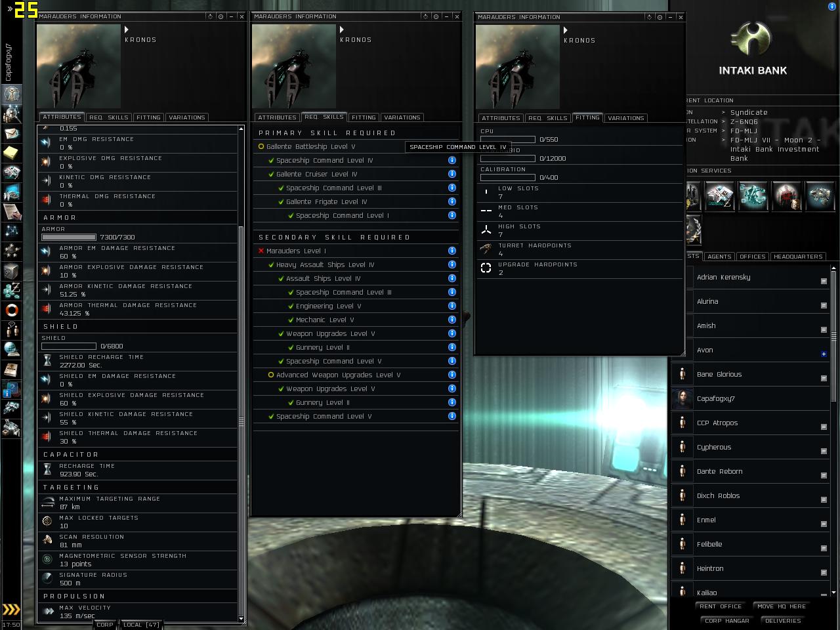Open the Headquarters tab in station panel
The height and width of the screenshot is (630, 840).
(x=798, y=257)
